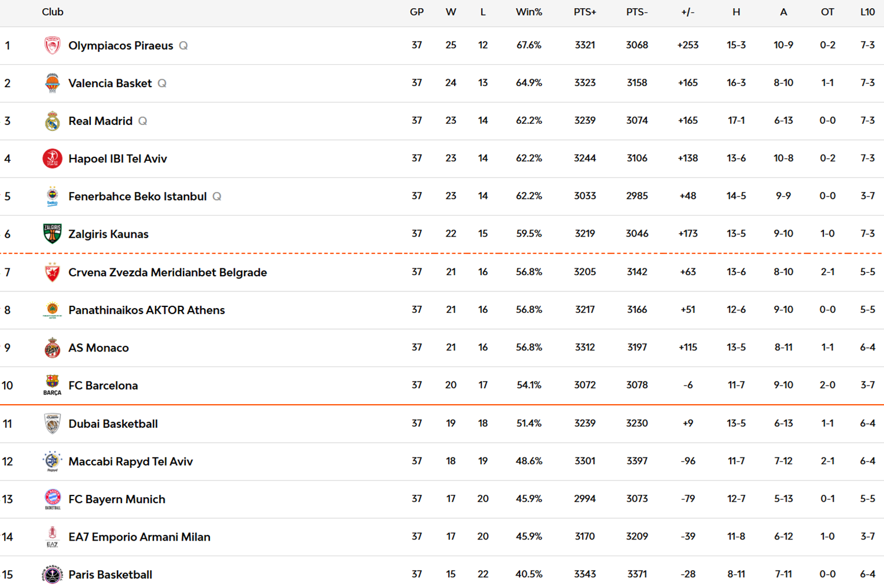Viewport: 884px width, 588px height.
Task: Click the Olympiacos Piraeus club logo
Action: [x=52, y=46]
